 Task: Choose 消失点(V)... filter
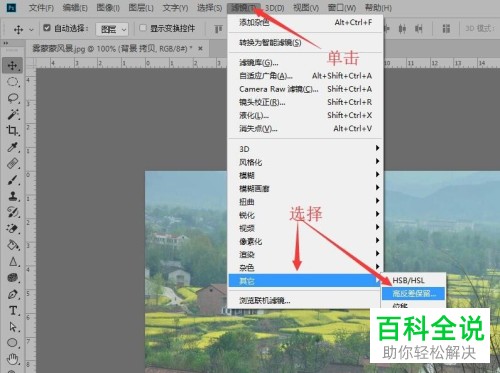tap(305, 128)
